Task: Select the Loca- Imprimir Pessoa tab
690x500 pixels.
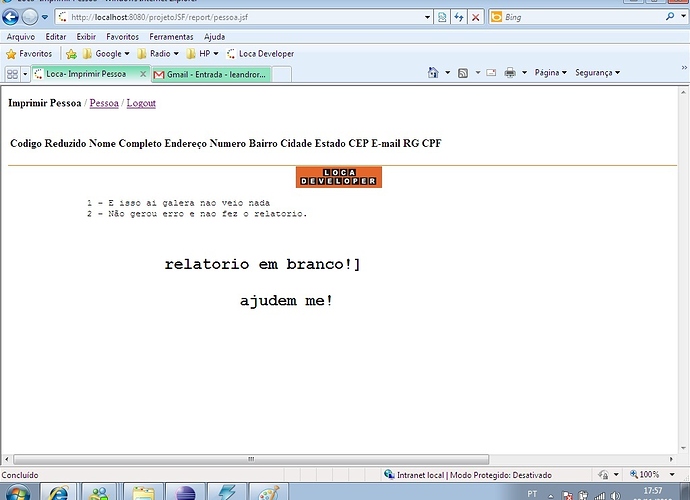Action: 86,74
